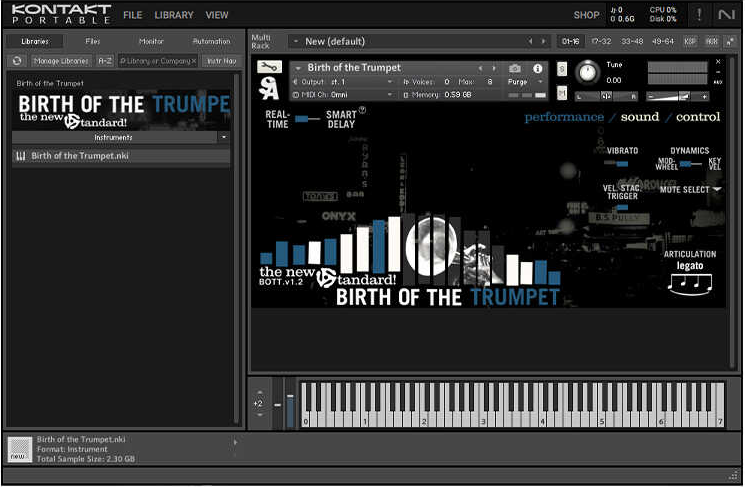
Task: Toggle the Instr Nav pane
Action: click(221, 61)
